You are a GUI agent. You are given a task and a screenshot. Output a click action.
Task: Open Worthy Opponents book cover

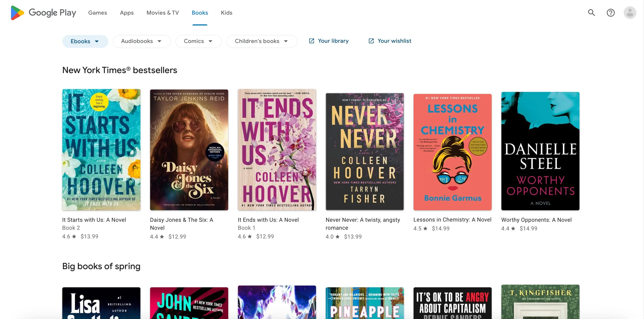pos(540,151)
